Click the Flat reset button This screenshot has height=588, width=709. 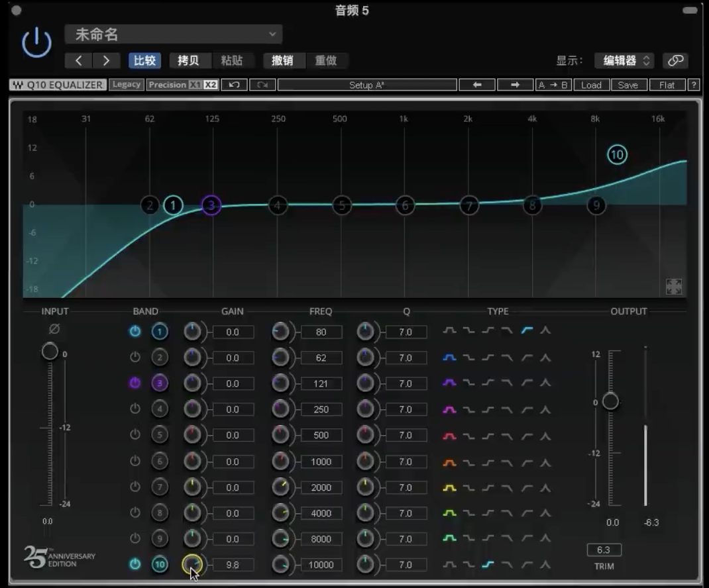667,85
